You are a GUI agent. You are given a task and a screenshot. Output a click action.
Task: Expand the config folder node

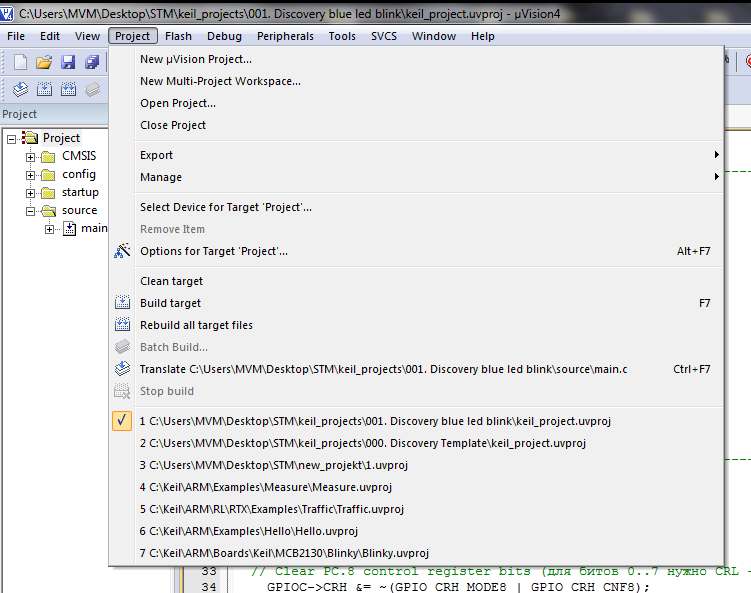[x=31, y=174]
